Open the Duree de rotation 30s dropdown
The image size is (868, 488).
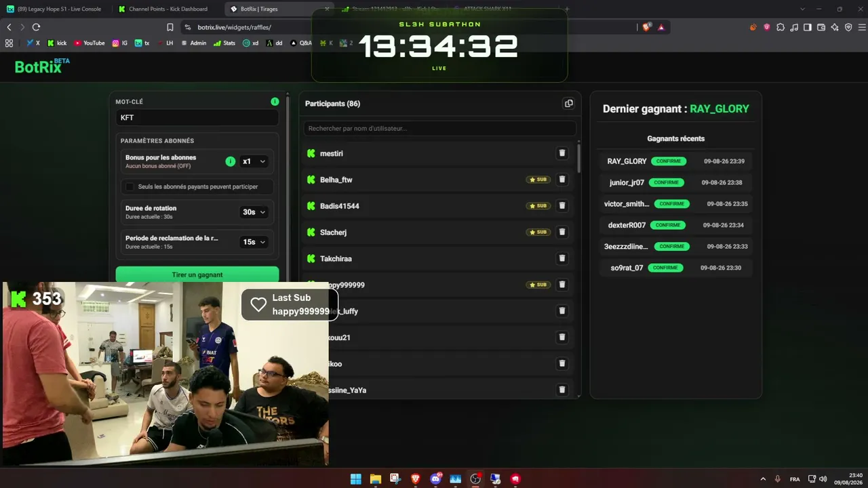pyautogui.click(x=254, y=212)
